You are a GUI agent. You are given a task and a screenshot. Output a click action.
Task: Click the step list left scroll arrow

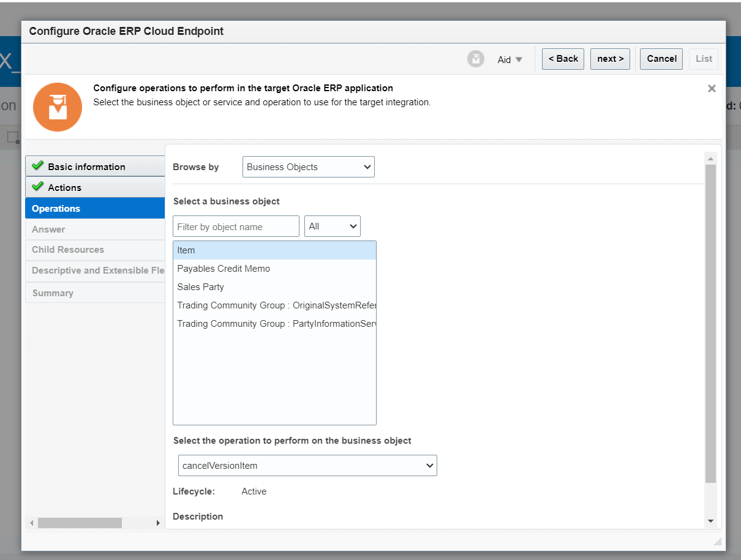[32, 523]
